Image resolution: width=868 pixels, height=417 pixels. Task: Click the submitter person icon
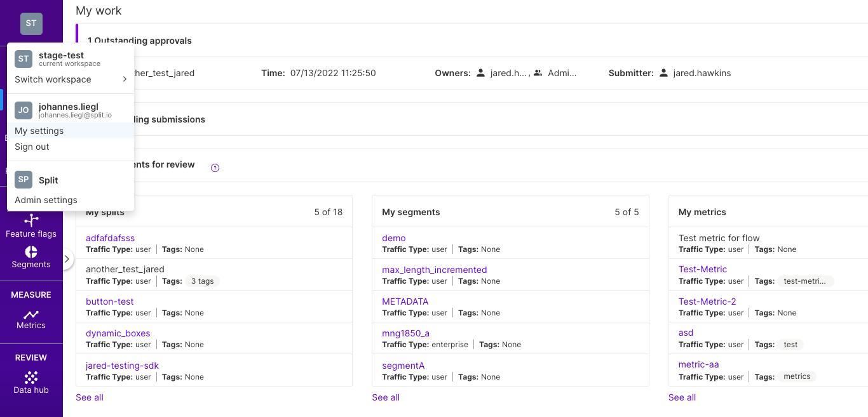(663, 73)
